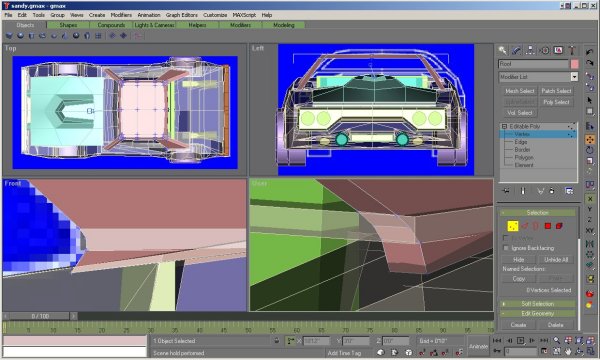Click the Pan hand viewport tool
The image size is (600, 360).
(x=568, y=351)
